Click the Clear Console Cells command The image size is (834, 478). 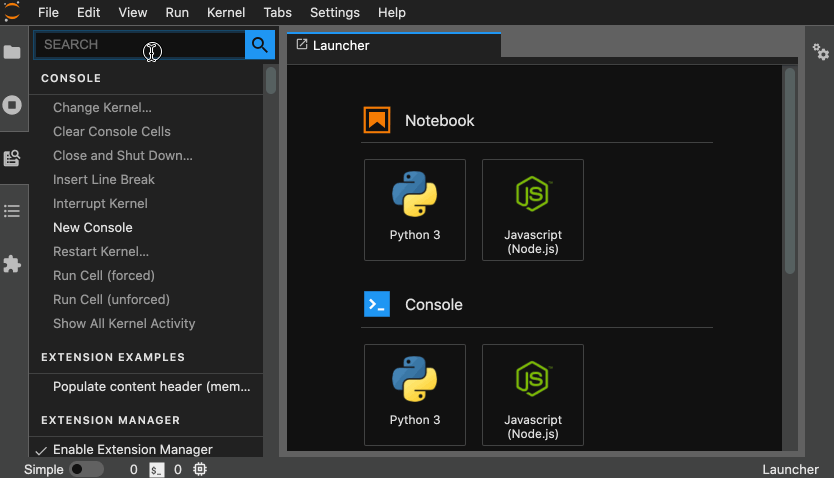click(112, 131)
